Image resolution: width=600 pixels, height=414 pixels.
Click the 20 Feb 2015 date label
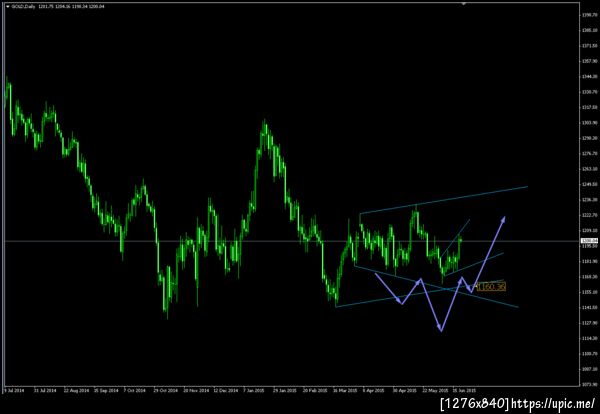pos(315,391)
